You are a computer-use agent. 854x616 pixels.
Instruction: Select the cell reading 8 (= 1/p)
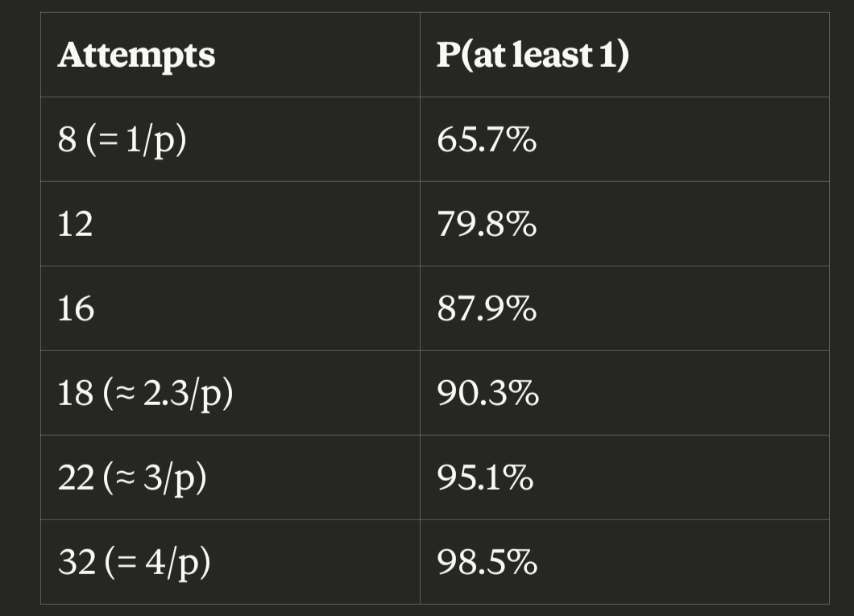click(x=230, y=139)
